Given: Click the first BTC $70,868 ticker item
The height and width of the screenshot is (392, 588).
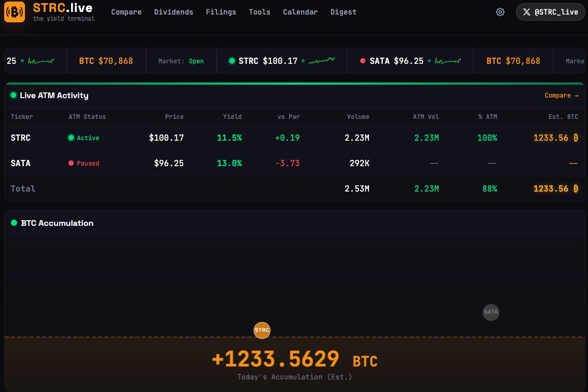Looking at the screenshot, I should [x=106, y=61].
